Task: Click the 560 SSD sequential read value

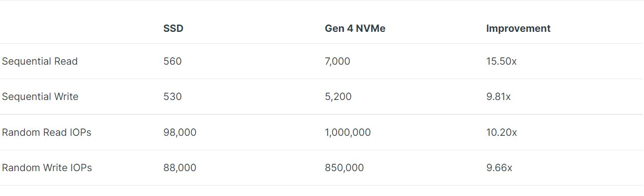Action: click(172, 61)
